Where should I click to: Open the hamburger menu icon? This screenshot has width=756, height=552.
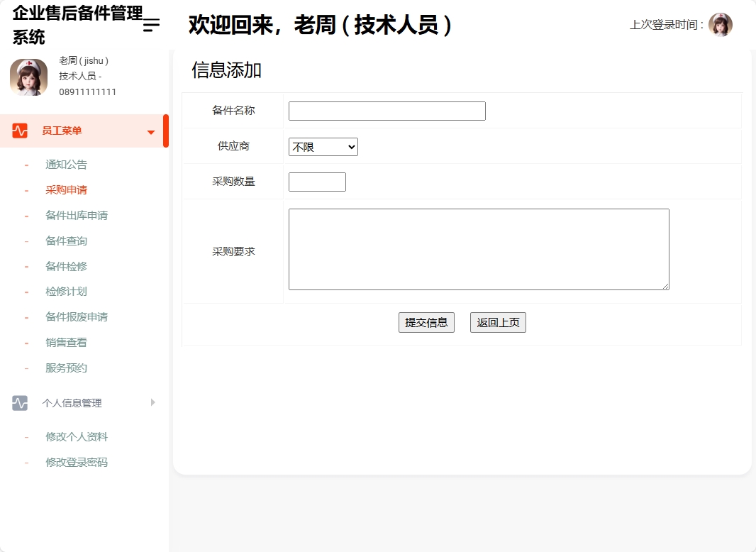[x=150, y=25]
